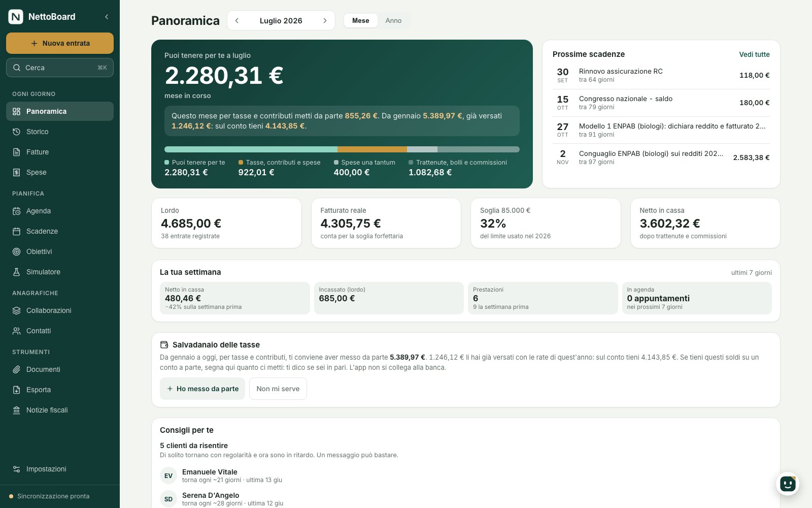Open the Obiettivi target icon
Viewport: 812px width, 508px height.
click(16, 251)
